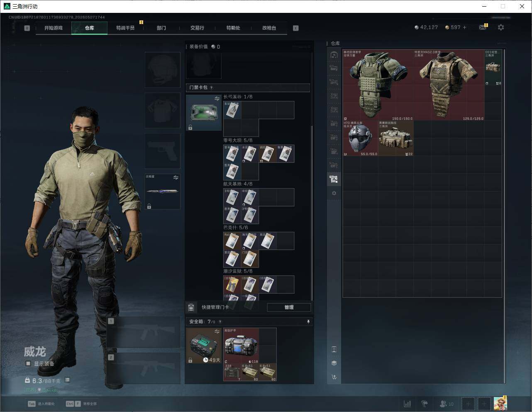Click the cart sell icon in warehouse sidebar
Image resolution: width=532 pixels, height=412 pixels.
point(334,377)
